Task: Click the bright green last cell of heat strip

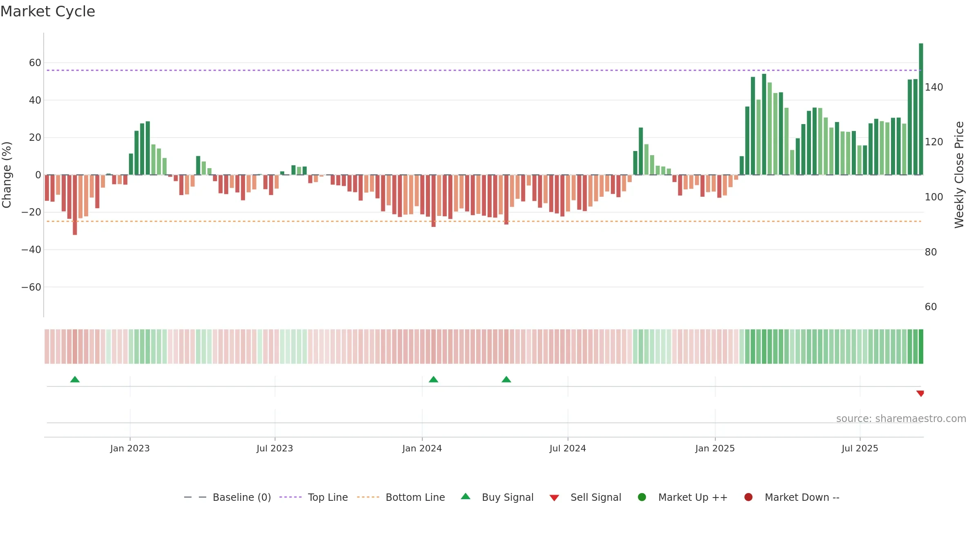Action: (921, 347)
